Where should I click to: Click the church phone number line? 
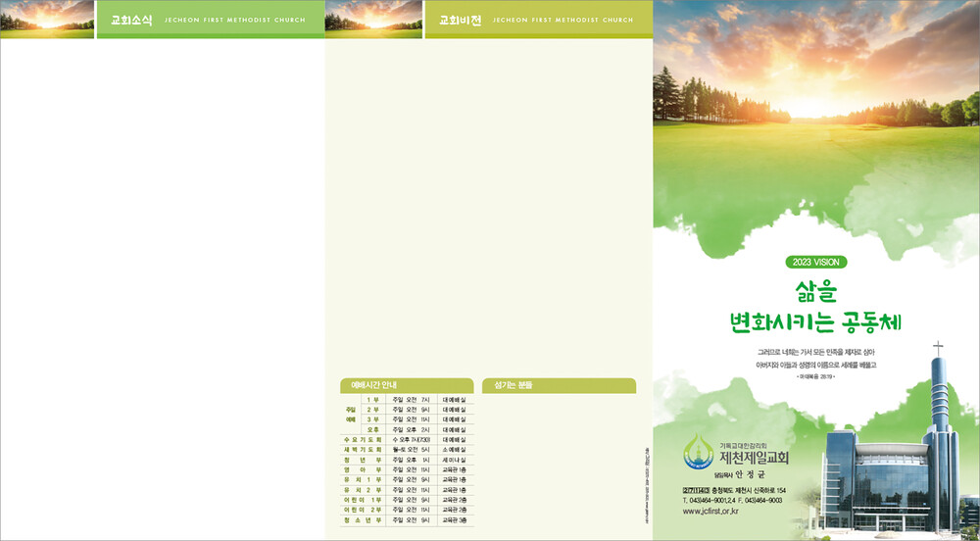(x=732, y=501)
